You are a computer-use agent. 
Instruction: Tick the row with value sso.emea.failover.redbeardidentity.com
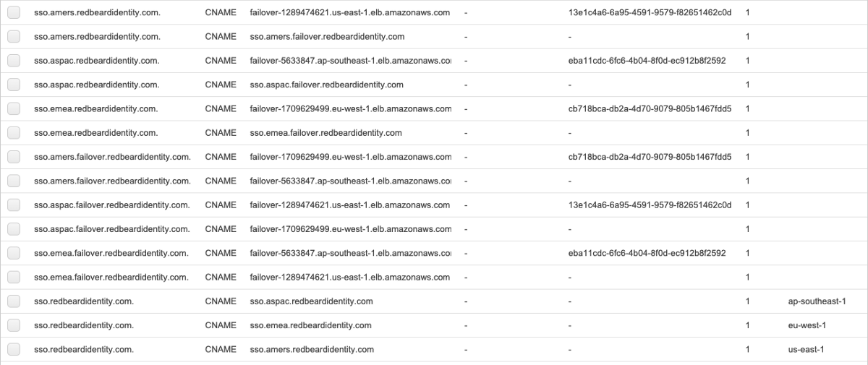14,133
